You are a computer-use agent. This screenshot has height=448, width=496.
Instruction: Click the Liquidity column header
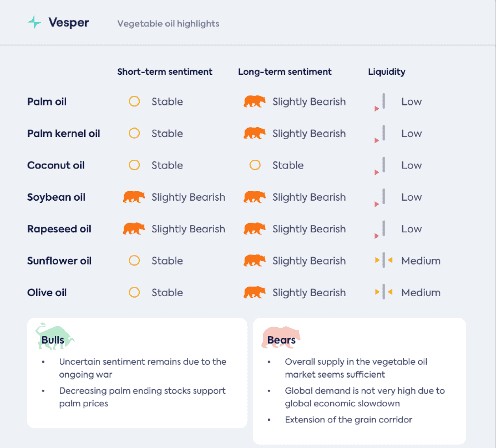(x=387, y=72)
